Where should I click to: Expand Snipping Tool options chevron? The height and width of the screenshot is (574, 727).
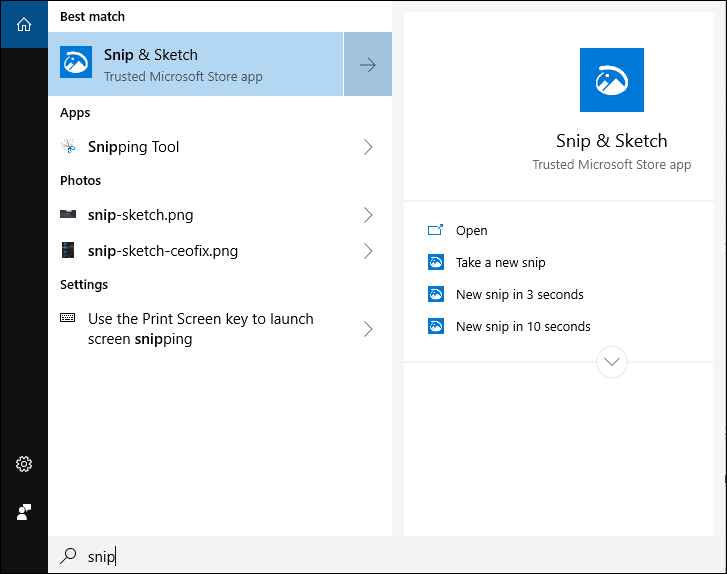367,147
